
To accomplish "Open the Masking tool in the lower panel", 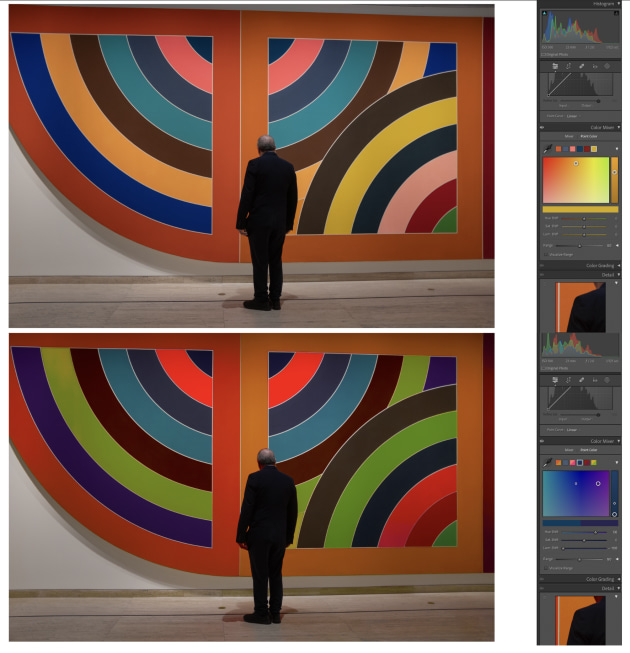I will pos(607,380).
